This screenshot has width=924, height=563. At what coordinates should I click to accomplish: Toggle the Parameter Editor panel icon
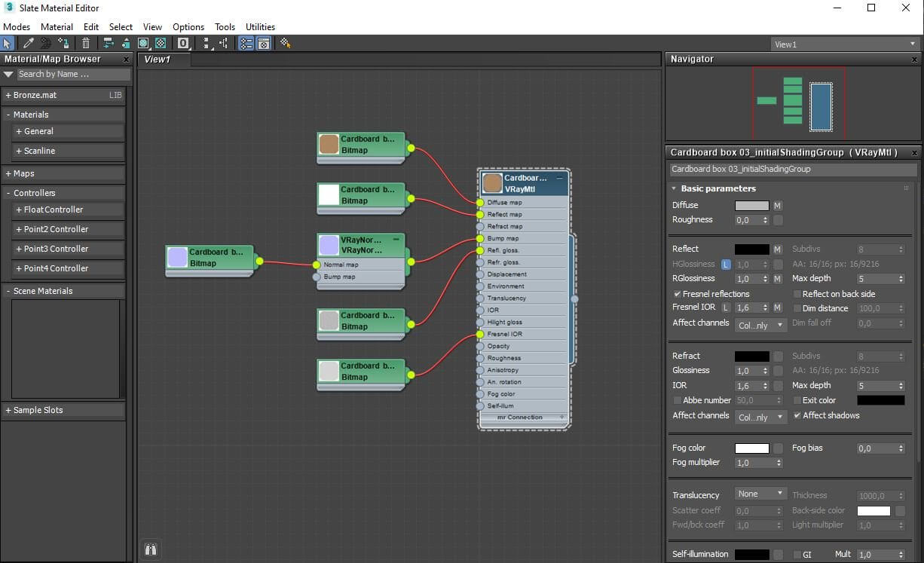click(x=264, y=44)
